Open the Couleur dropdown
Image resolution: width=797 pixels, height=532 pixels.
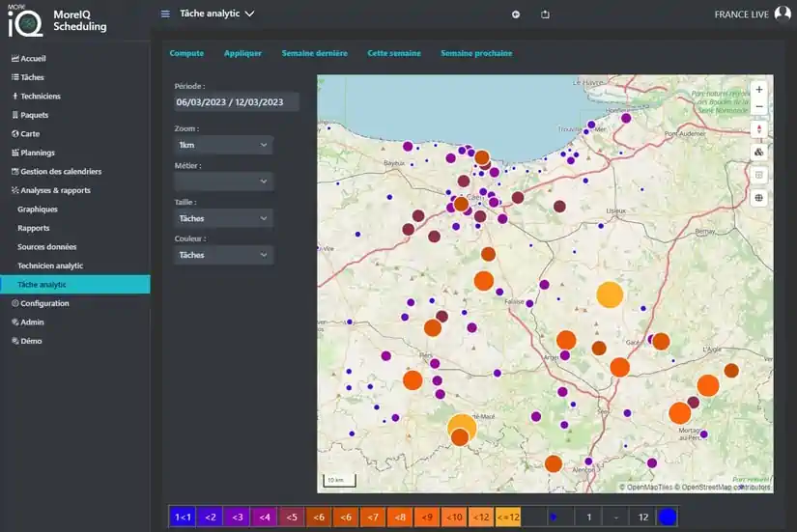click(223, 255)
